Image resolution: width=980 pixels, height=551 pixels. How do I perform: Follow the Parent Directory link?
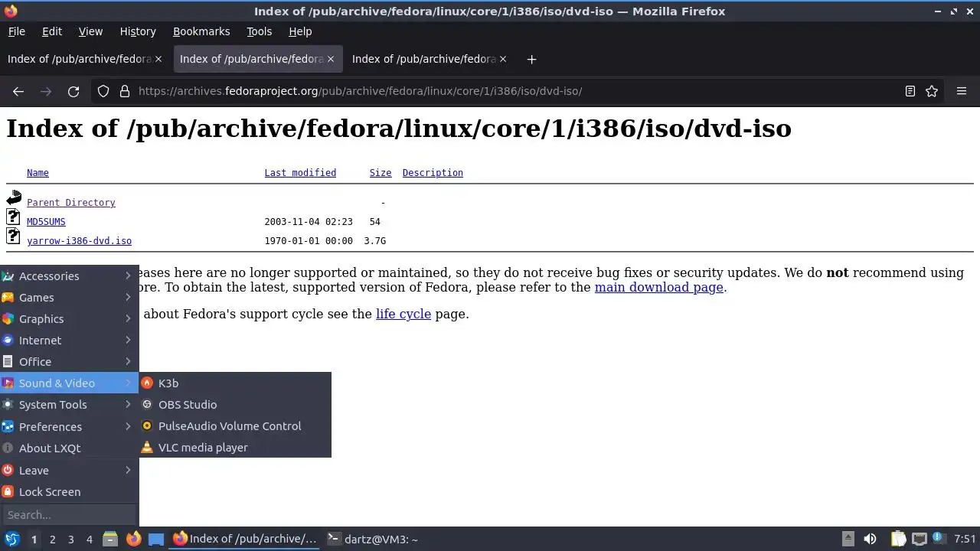[x=71, y=203]
